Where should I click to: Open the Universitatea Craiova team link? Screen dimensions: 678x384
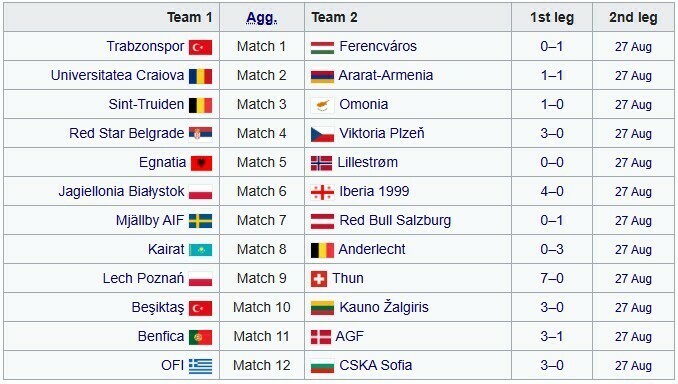pos(117,75)
